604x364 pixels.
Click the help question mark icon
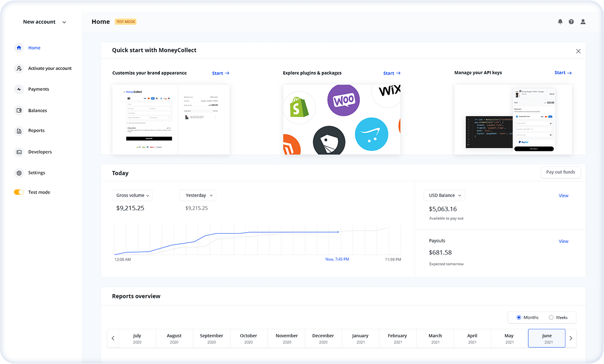click(x=571, y=22)
